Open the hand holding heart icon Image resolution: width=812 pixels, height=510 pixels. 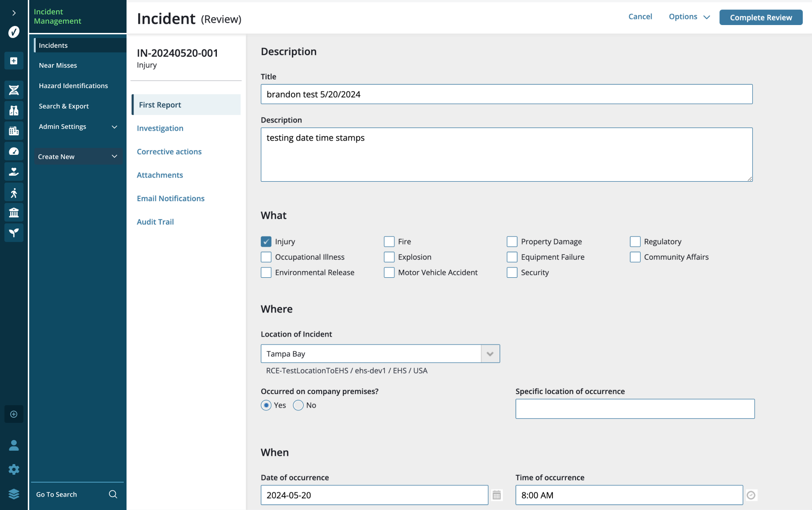tap(14, 172)
